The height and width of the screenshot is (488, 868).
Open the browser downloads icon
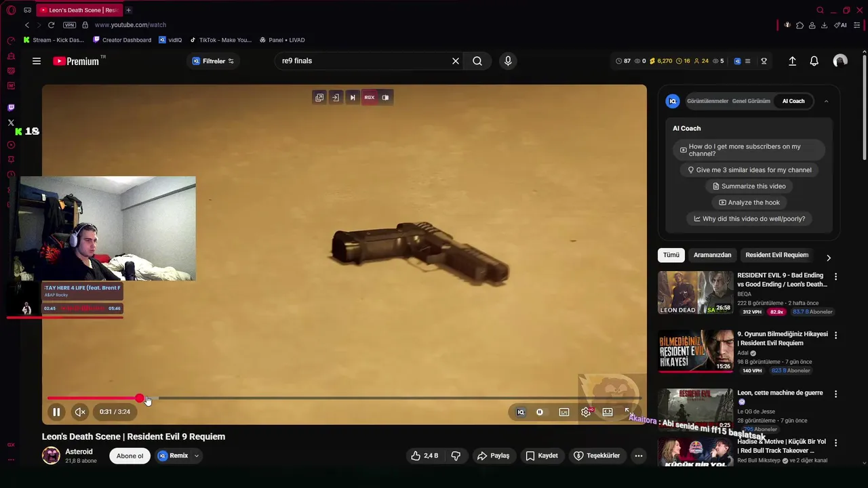pos(824,25)
